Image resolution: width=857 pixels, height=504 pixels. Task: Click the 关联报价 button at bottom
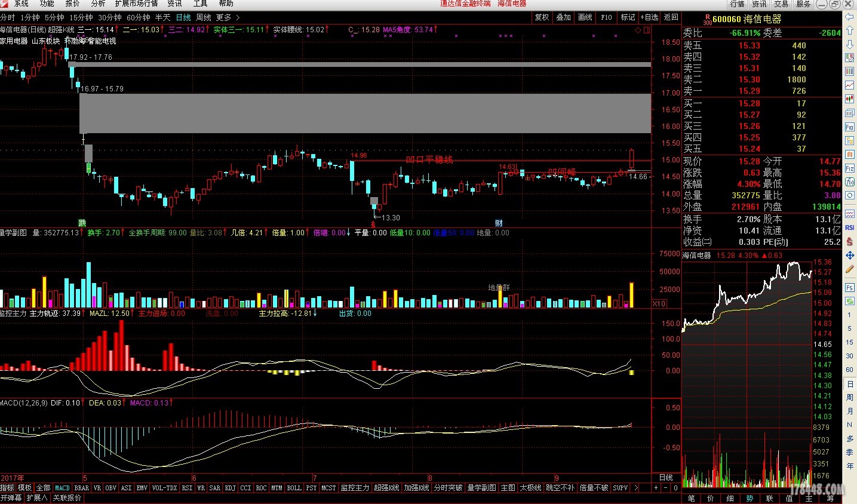click(67, 497)
